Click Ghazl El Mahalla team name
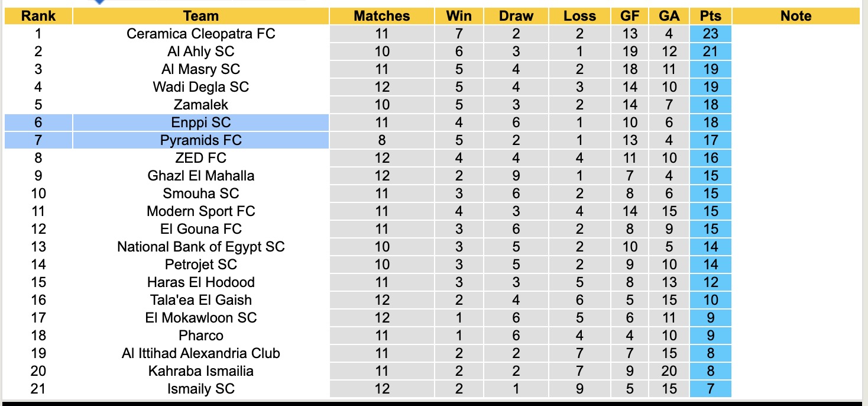Image resolution: width=868 pixels, height=406 pixels. 201,176
